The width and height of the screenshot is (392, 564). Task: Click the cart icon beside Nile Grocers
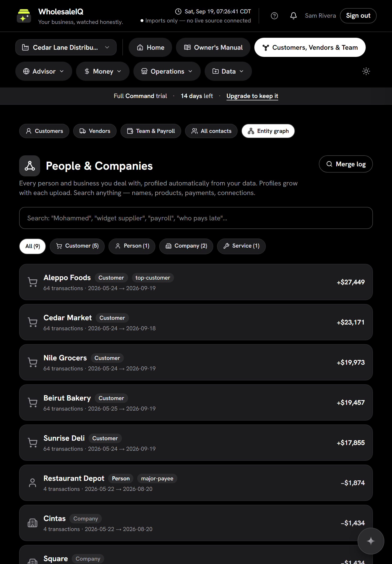pyautogui.click(x=33, y=362)
